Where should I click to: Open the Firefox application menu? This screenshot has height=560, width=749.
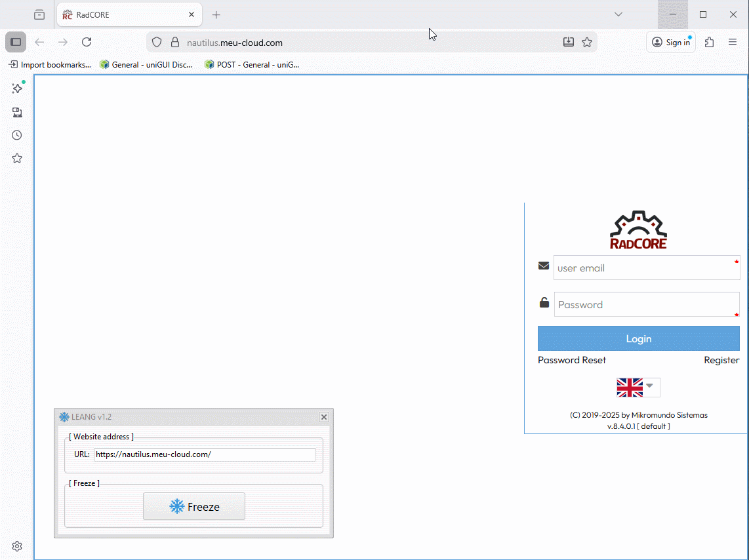tap(733, 42)
